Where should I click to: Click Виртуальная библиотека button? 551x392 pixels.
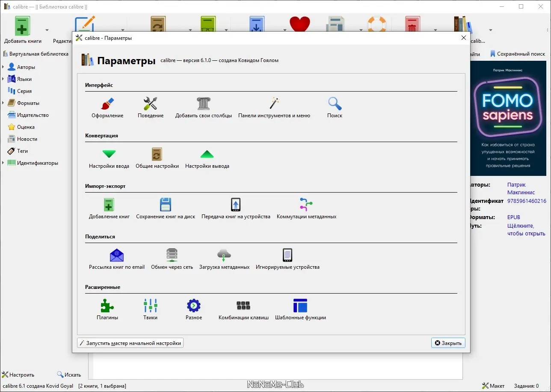[x=36, y=54]
